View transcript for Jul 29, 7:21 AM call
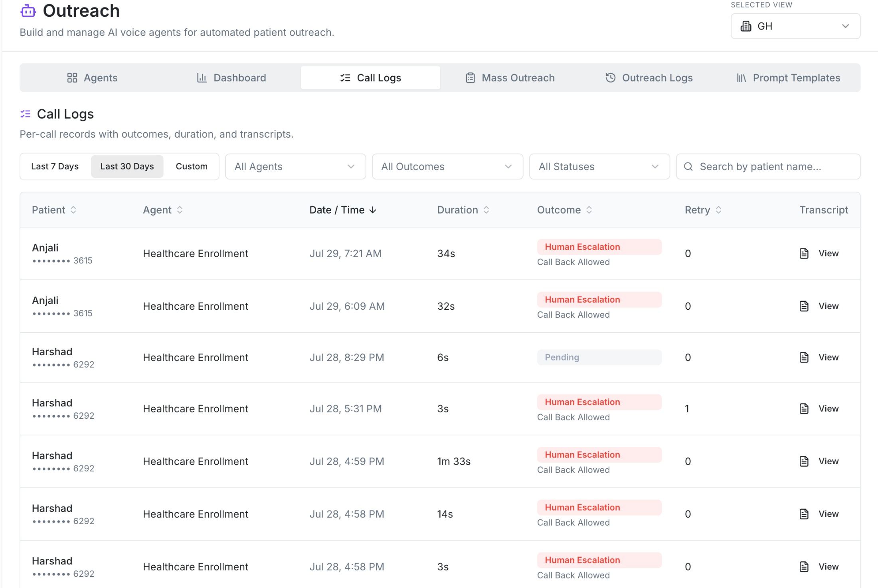This screenshot has height=588, width=878. [829, 253]
